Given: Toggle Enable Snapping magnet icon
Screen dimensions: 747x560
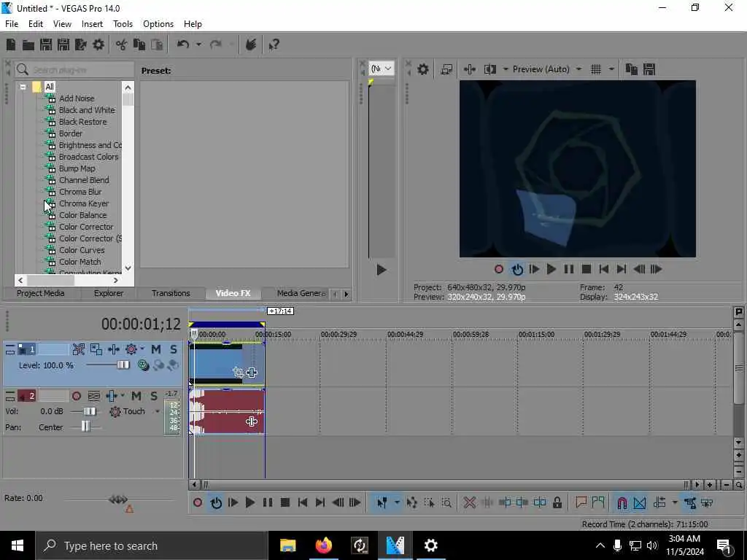Looking at the screenshot, I should (622, 502).
